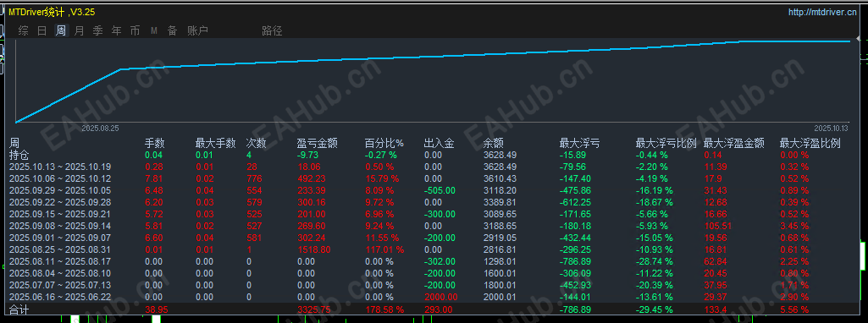Click the 117.01 % percentage cell

[384, 249]
